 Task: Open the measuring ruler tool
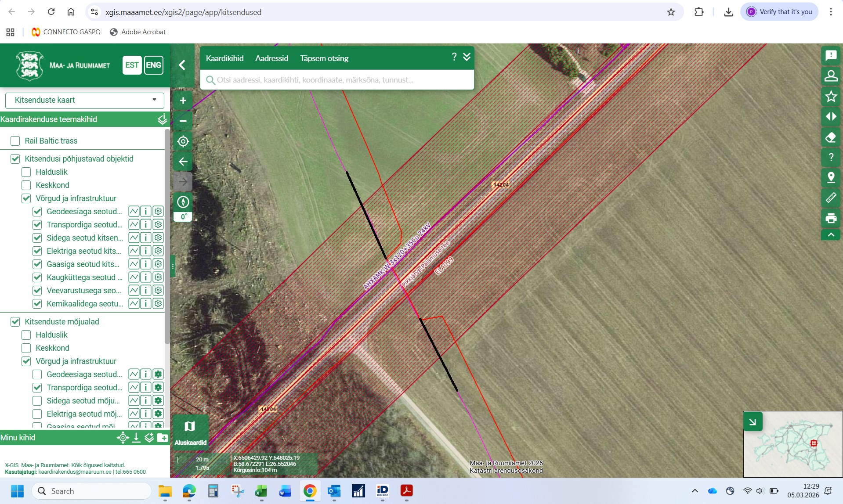coord(831,198)
